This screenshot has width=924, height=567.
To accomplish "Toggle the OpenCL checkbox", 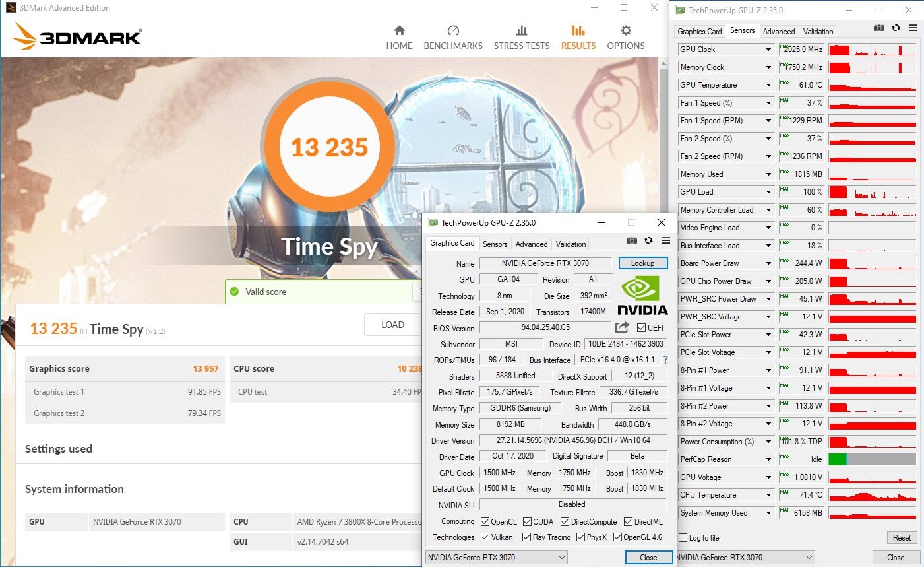I will (x=485, y=522).
